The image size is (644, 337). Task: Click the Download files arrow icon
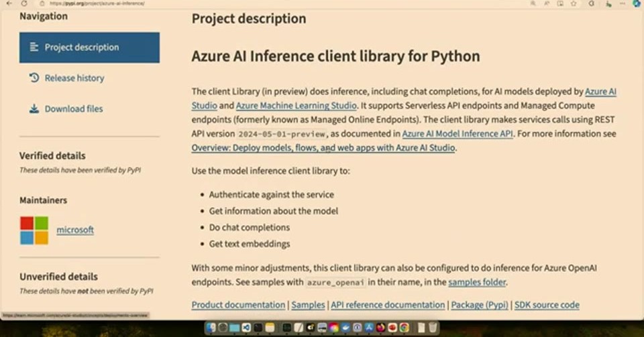click(34, 109)
